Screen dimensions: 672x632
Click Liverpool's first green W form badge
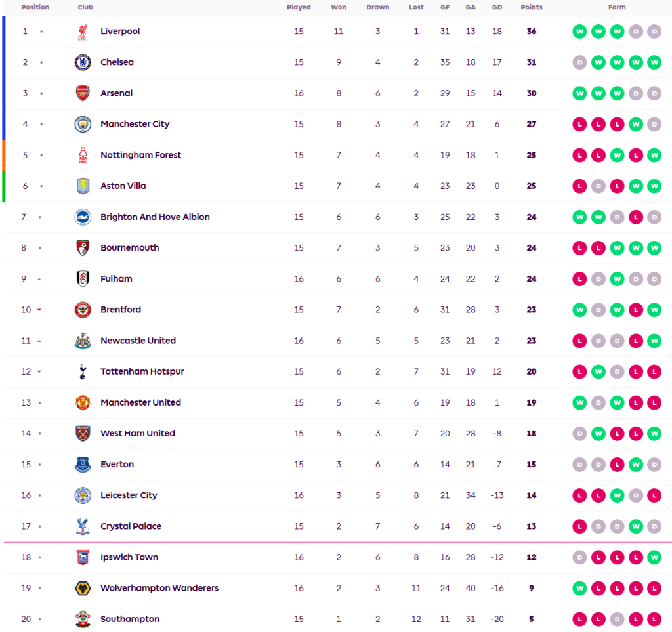[x=579, y=32]
